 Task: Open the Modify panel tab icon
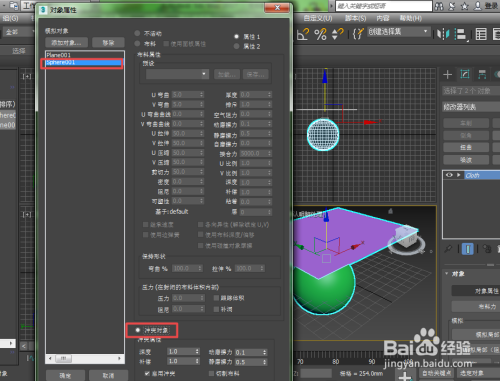pyautogui.click(x=465, y=74)
